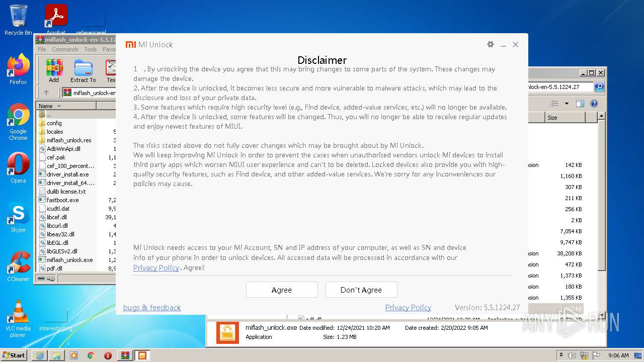Select pdf.dll in WinRAR list
The width and height of the screenshot is (644, 362).
pyautogui.click(x=54, y=268)
